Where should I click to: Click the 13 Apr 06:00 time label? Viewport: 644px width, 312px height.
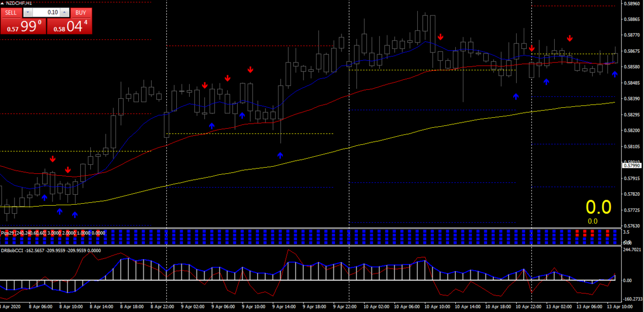(590, 307)
